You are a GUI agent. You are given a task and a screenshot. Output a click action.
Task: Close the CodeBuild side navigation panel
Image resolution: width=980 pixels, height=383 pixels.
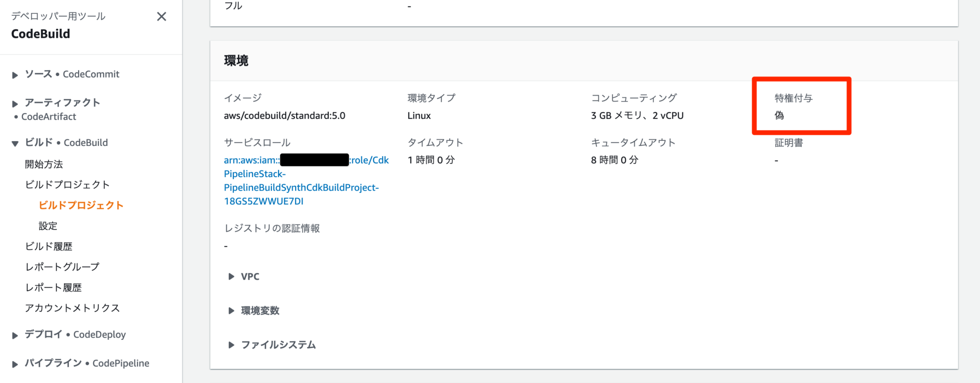(162, 17)
